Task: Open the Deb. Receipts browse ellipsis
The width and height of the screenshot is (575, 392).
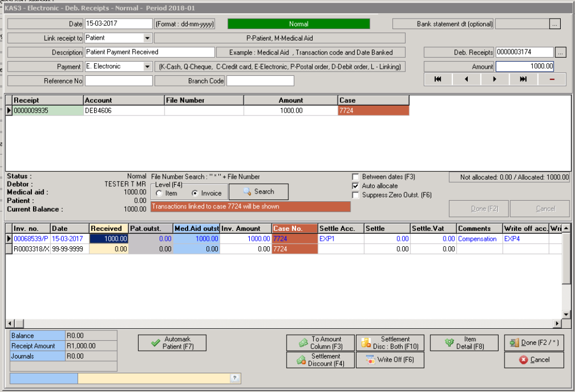Action: coord(560,52)
